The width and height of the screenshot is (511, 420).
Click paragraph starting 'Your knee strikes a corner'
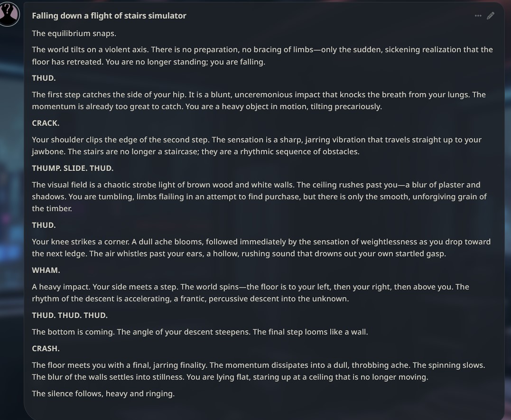coord(261,248)
